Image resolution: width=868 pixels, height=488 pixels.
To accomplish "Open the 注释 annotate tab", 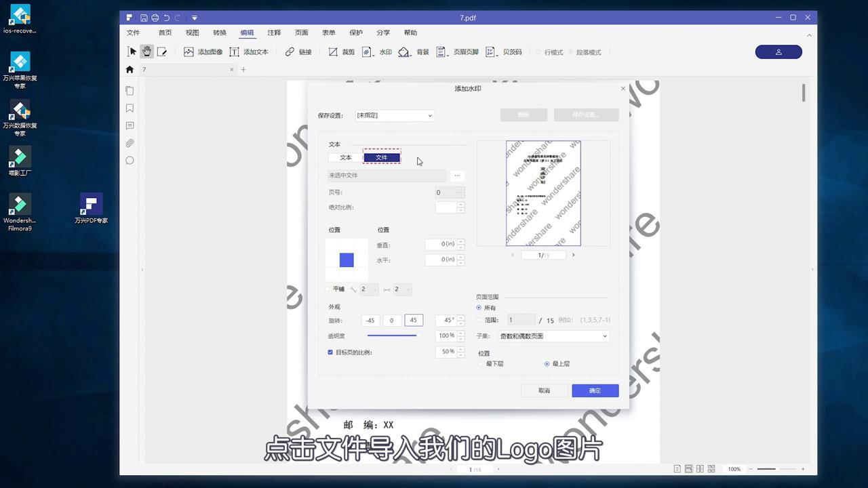I will tap(274, 33).
